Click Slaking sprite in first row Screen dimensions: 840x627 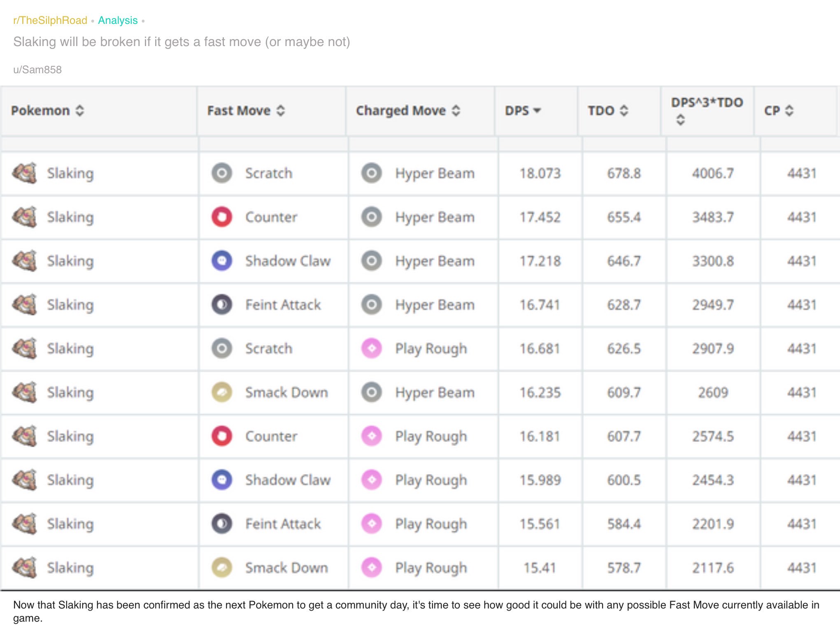[25, 173]
